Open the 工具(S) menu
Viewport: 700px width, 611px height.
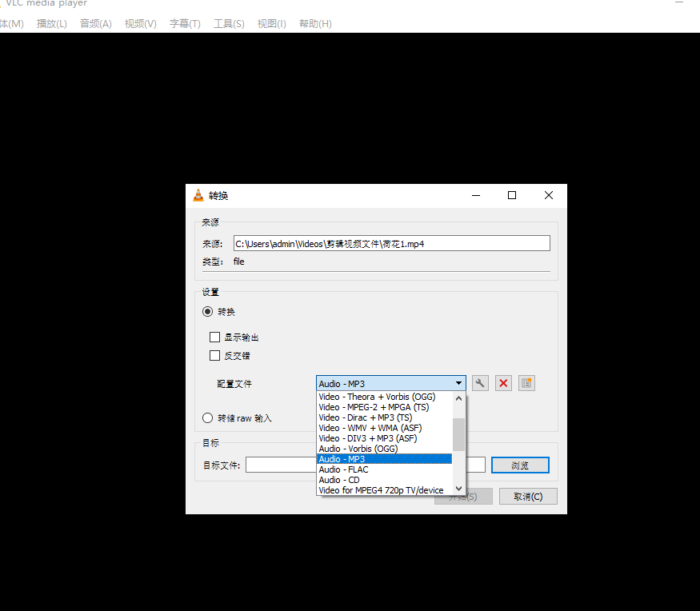click(229, 24)
